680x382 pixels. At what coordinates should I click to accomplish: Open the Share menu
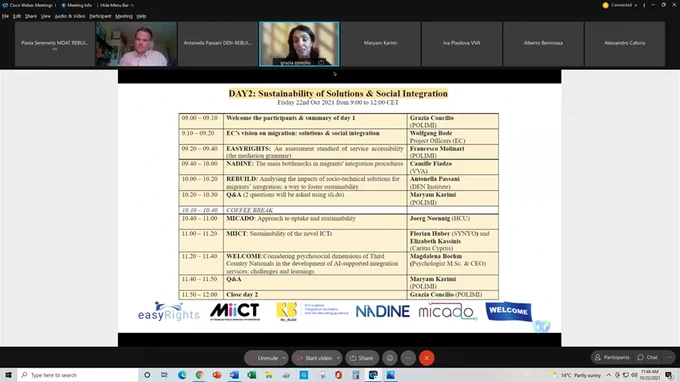[x=31, y=16]
